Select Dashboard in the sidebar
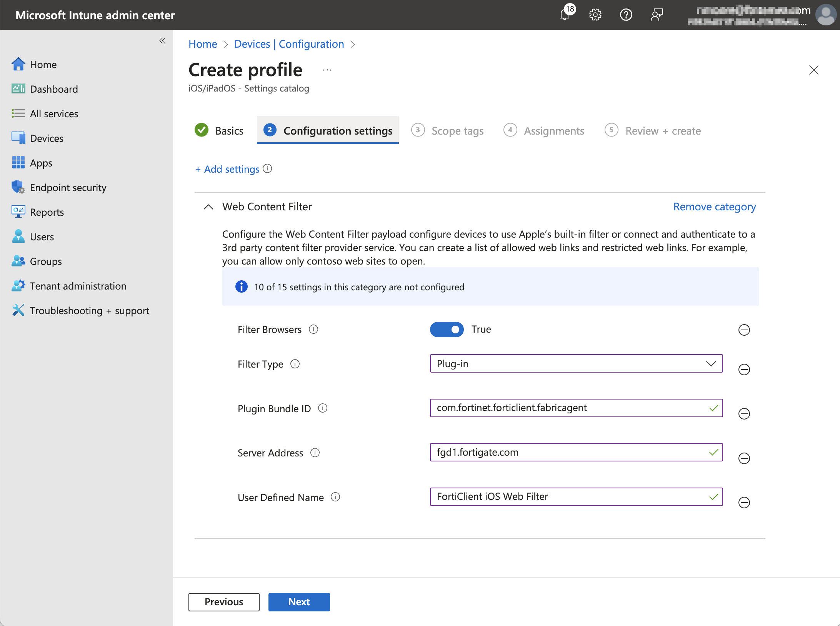The height and width of the screenshot is (626, 840). 53,89
